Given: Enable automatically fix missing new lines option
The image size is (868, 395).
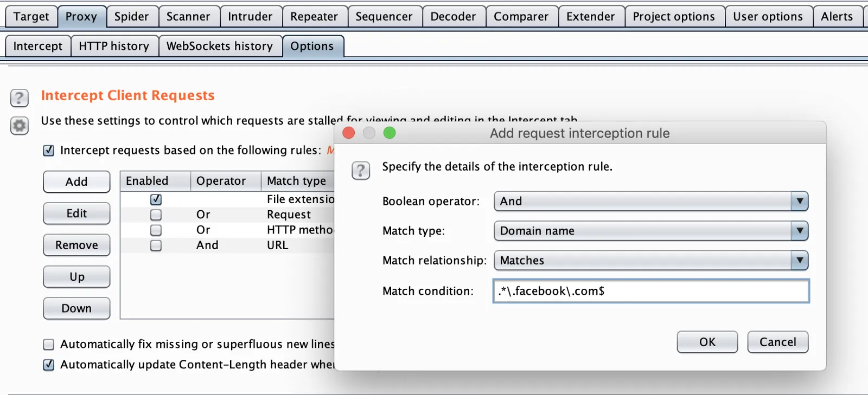Looking at the screenshot, I should coord(49,345).
